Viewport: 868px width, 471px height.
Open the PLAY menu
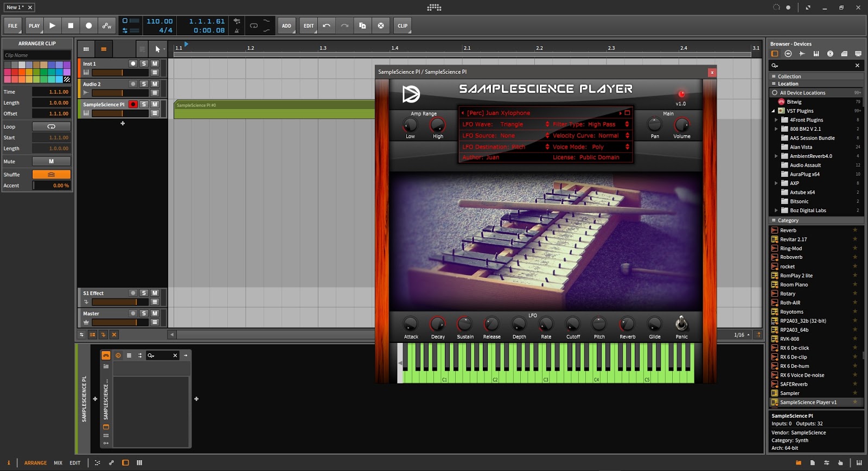coord(34,26)
